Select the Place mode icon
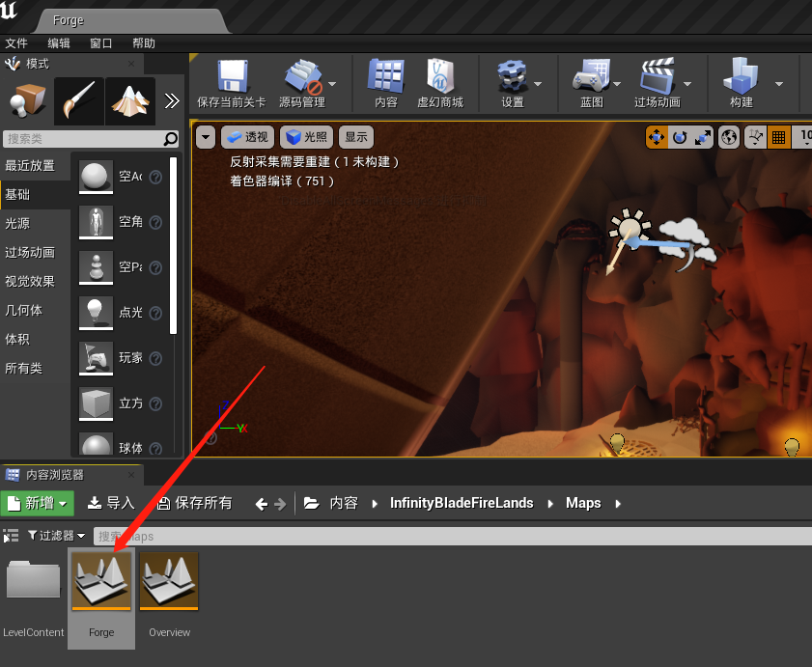812x667 pixels. point(27,101)
